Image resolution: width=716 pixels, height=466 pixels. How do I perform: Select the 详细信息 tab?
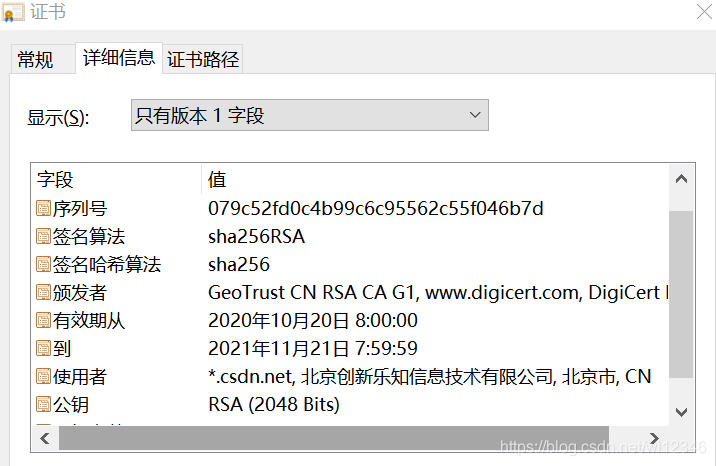pos(119,58)
